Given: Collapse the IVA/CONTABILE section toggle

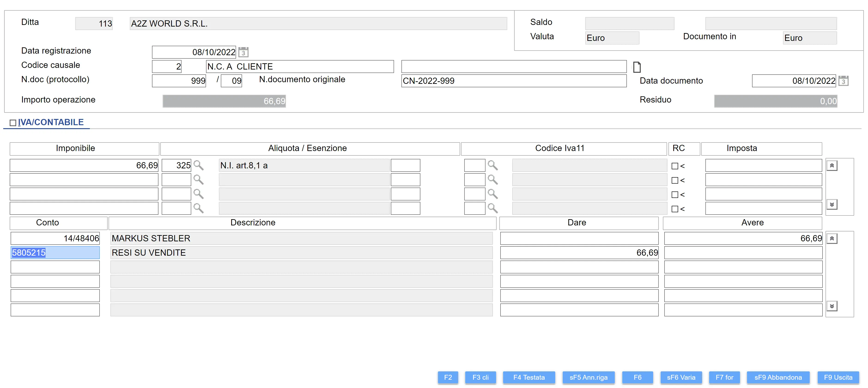Looking at the screenshot, I should [x=13, y=123].
